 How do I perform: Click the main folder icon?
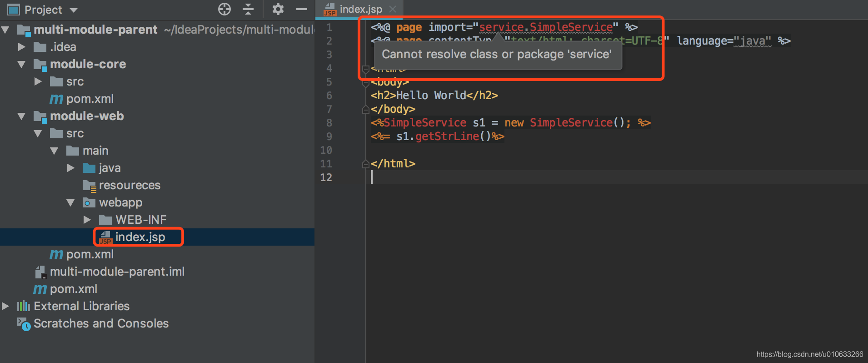click(73, 151)
